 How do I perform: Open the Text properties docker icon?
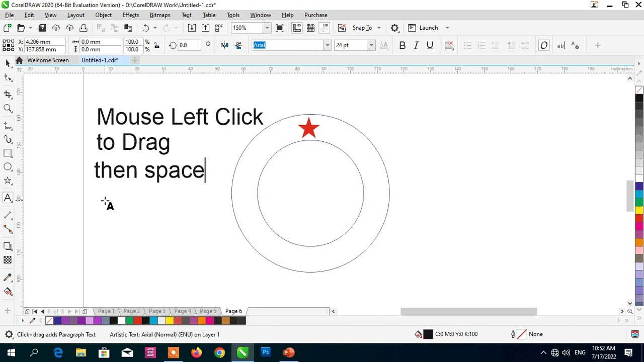coord(576,45)
